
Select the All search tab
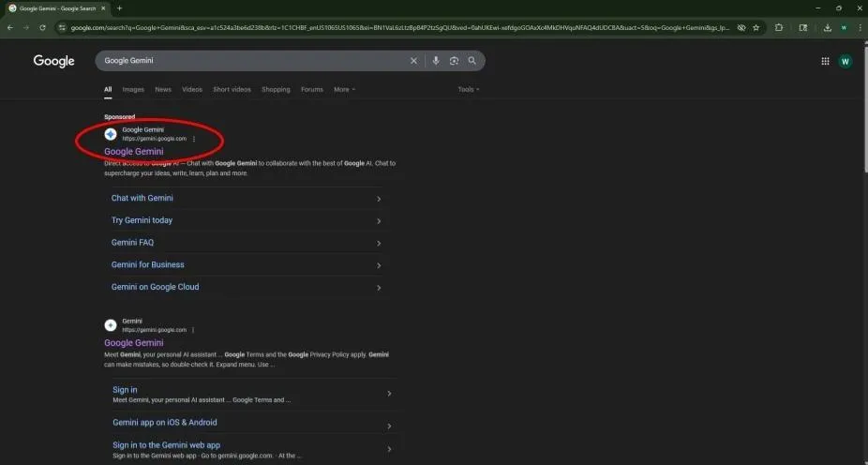[108, 90]
